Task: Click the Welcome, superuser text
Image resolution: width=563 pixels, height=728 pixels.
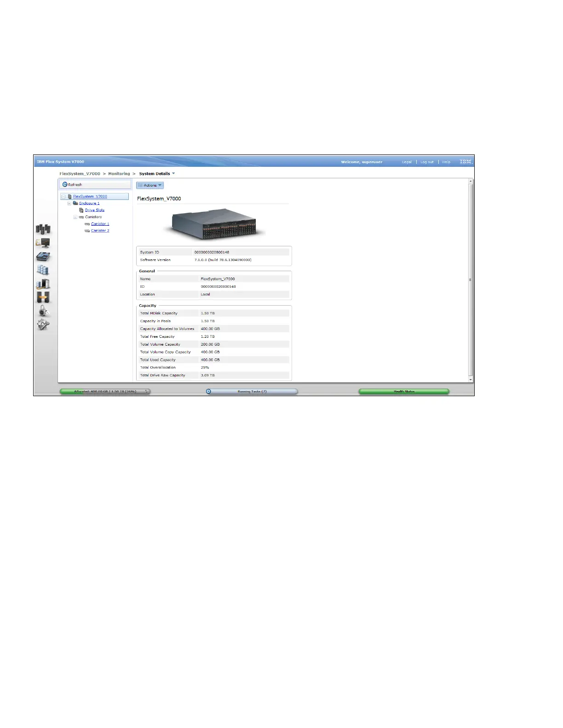Action: [x=362, y=162]
